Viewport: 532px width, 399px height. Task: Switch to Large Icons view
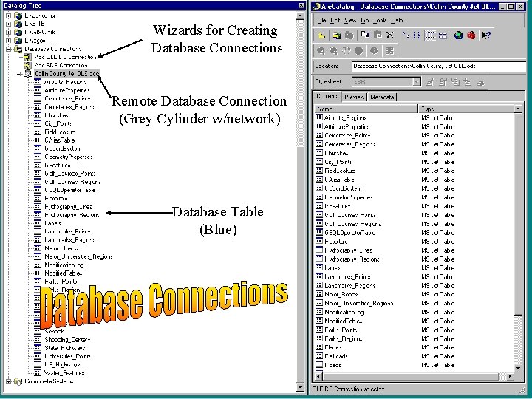tap(406, 35)
